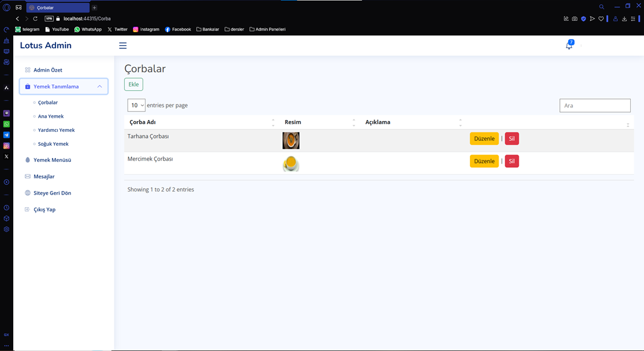644x351 pixels.
Task: Toggle the VPN badge in the address bar
Action: (x=49, y=19)
